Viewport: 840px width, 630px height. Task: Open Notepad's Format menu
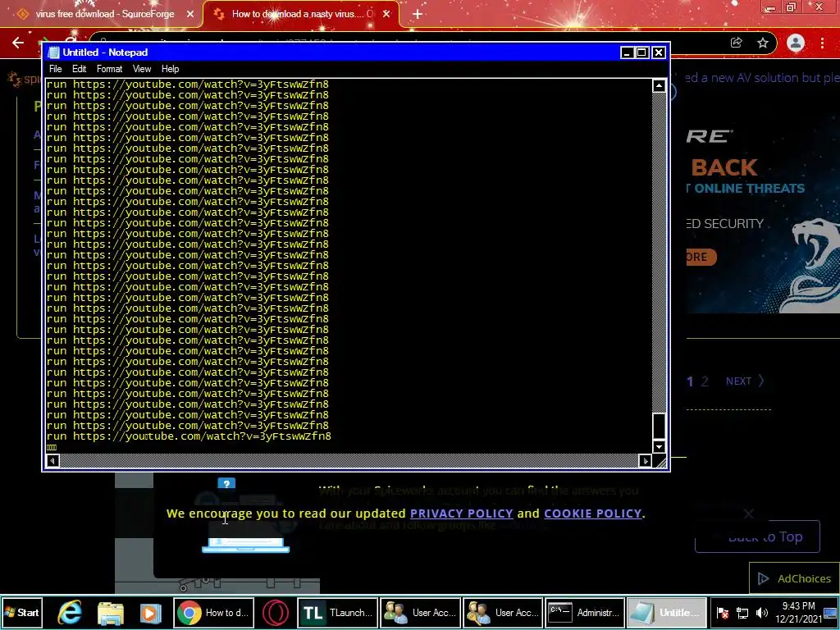click(109, 69)
